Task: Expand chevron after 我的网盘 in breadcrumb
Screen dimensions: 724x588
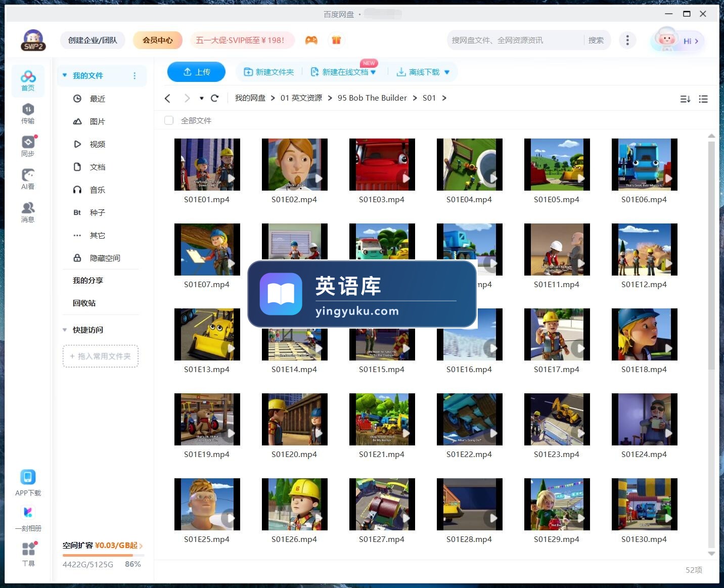Action: pos(273,98)
